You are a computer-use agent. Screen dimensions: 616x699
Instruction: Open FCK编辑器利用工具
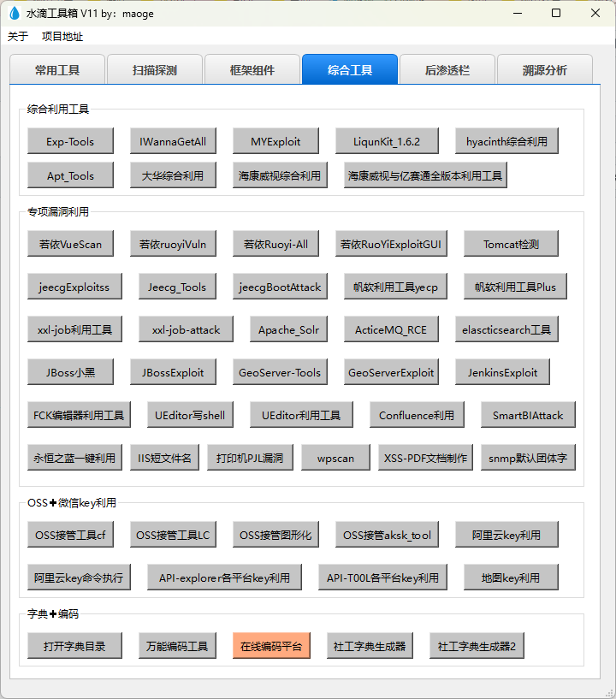coord(79,415)
